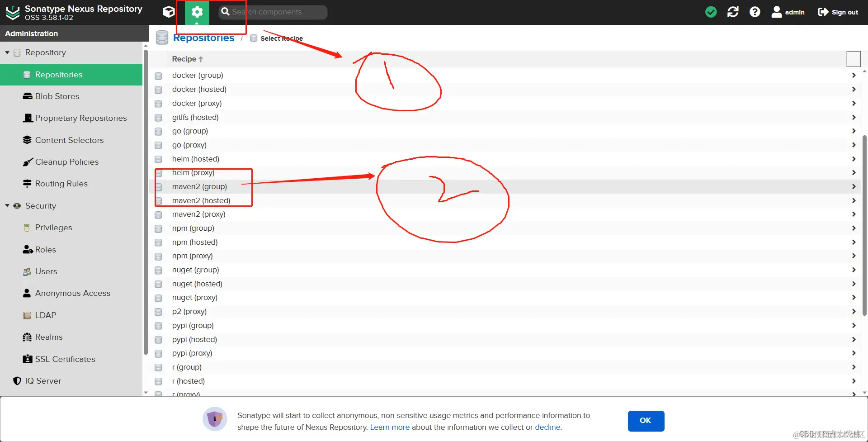
Task: Select Repositories in the sidebar
Action: point(71,75)
